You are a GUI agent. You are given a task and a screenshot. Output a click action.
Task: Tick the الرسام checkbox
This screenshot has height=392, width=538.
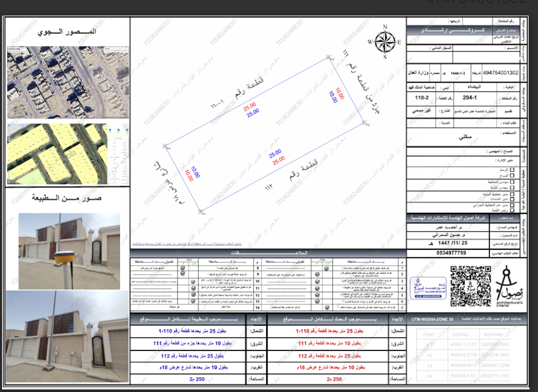point(512,170)
